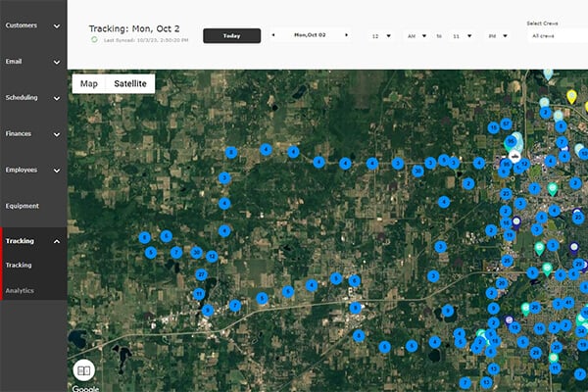Viewport: 588px width, 392px height.
Task: Click the yellow map pin marker
Action: (571, 96)
